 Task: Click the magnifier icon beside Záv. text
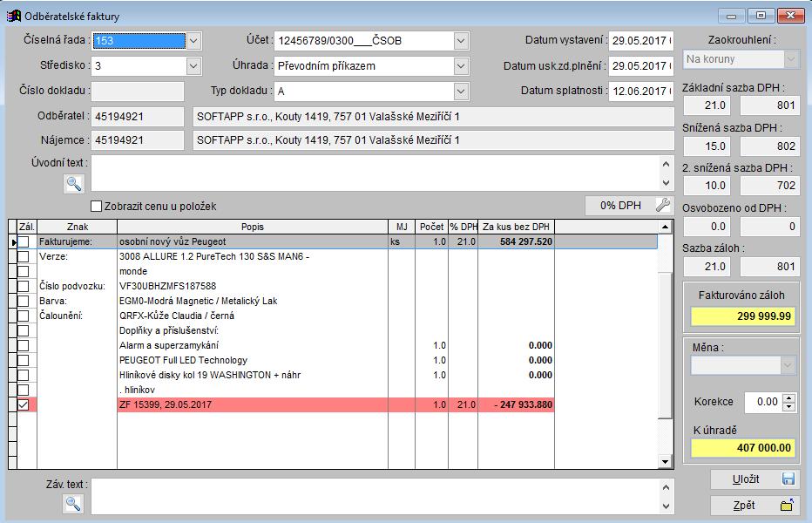click(x=73, y=503)
